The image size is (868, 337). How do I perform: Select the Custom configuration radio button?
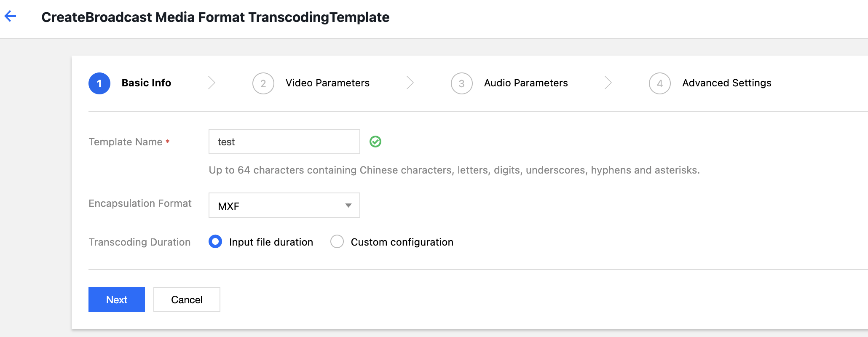point(337,242)
